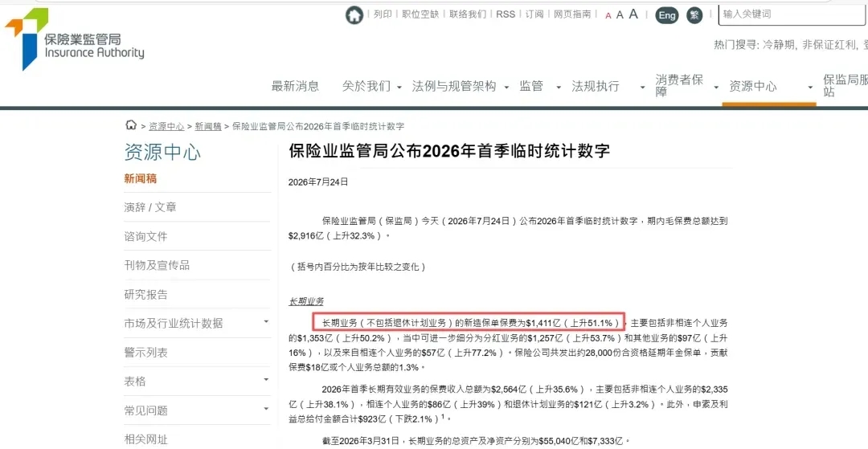Expand dropdown arrow beside 法规执行
The image size is (868, 449).
pyautogui.click(x=643, y=88)
